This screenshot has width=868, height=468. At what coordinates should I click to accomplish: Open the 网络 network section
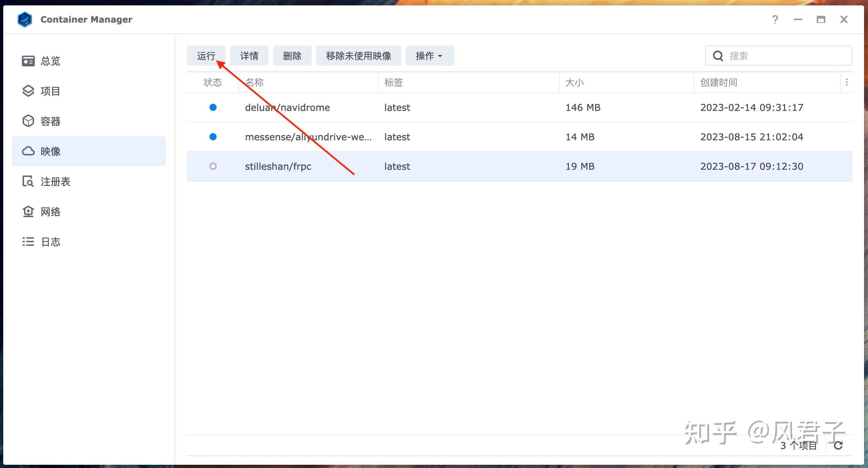click(51, 211)
